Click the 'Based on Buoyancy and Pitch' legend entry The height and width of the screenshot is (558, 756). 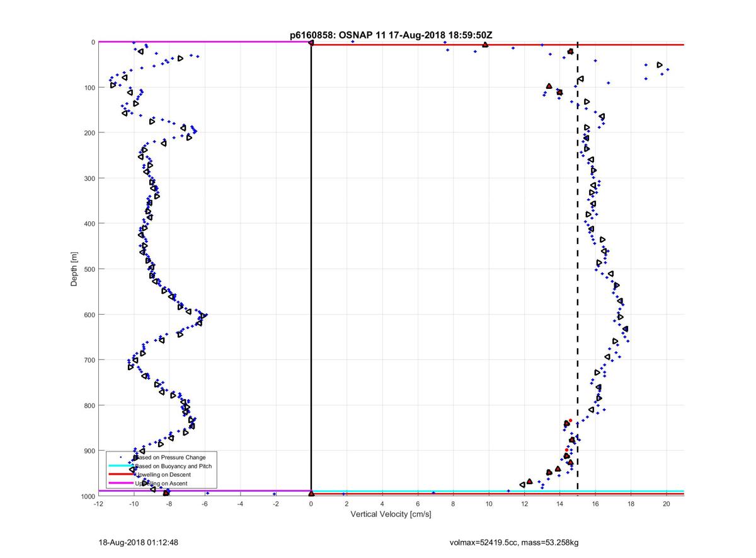tap(173, 466)
